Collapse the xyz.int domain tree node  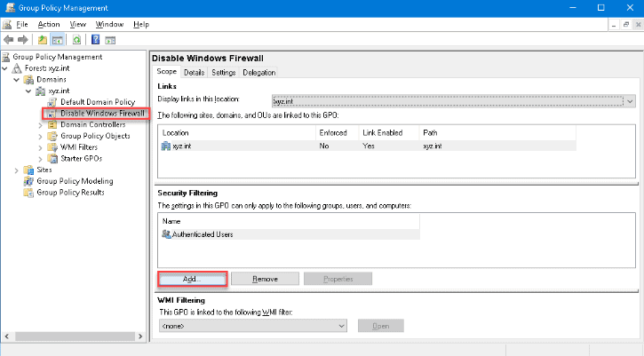28,91
